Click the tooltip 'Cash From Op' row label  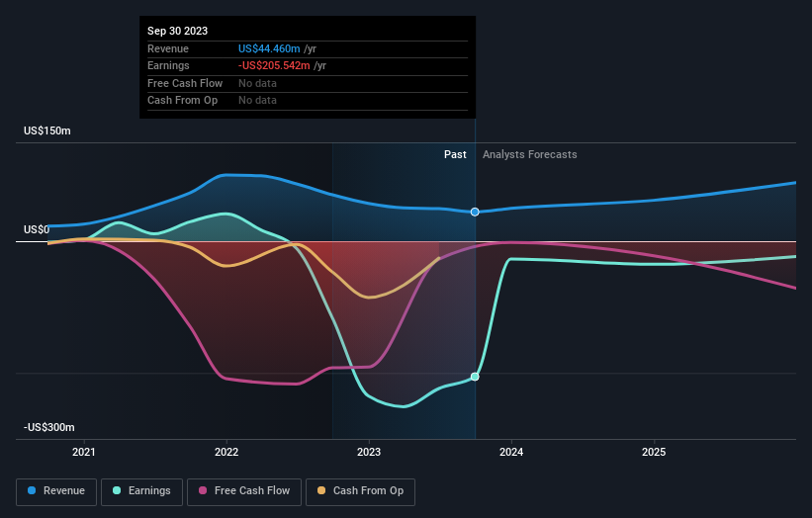point(182,101)
